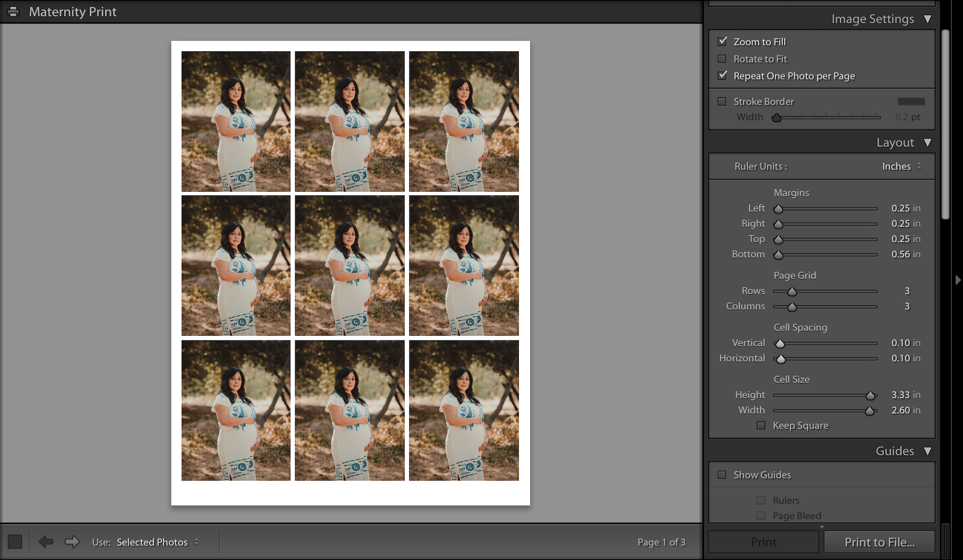This screenshot has width=963, height=560.
Task: Enable Rotate to Fit
Action: click(722, 59)
